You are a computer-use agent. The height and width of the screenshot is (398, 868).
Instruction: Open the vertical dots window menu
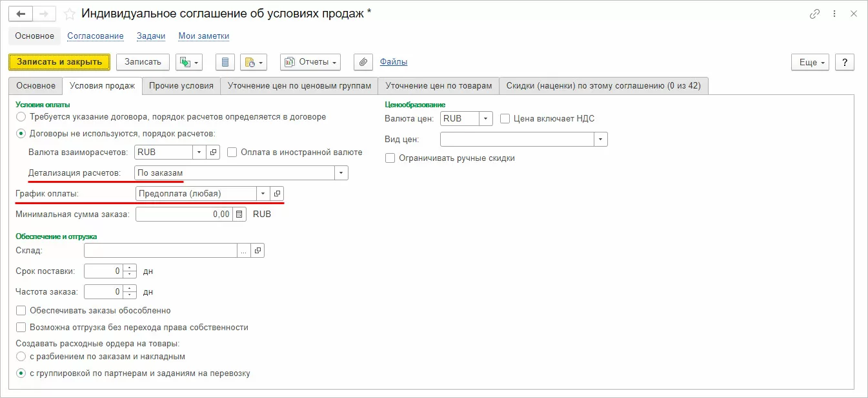(x=835, y=14)
